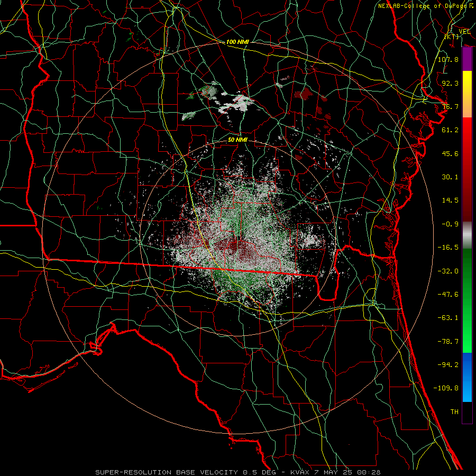Select the 61.2 velocity scale value
The height and width of the screenshot is (476, 476).
(450, 130)
